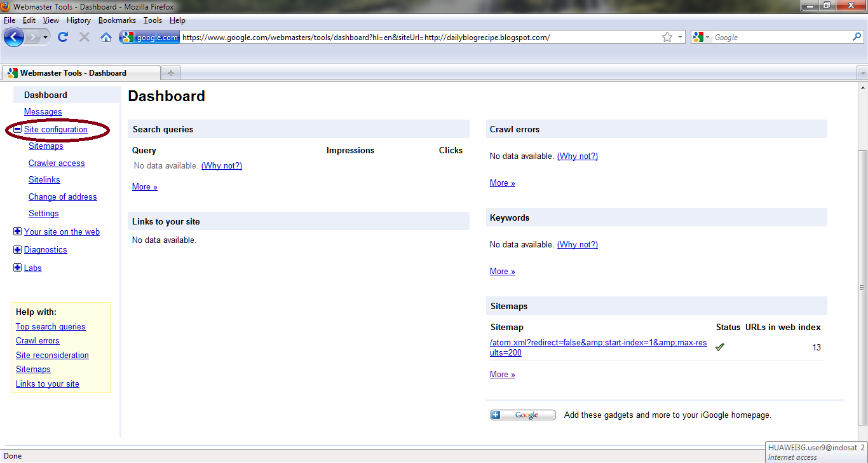
Task: Click More » under Crawl errors
Action: (x=503, y=183)
